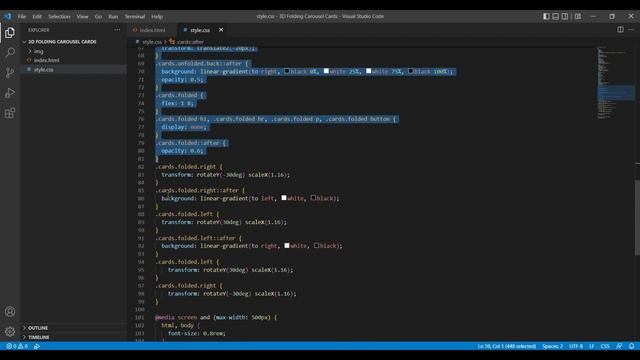The width and height of the screenshot is (640, 360).
Task: Change indentation via Spaces: 2
Action: 552,346
